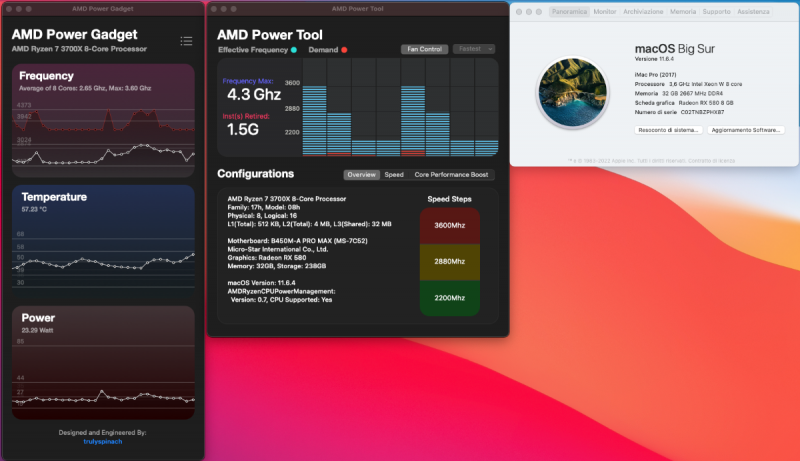
Task: Click the Family: 17h, Model: 08h line
Action: point(264,208)
